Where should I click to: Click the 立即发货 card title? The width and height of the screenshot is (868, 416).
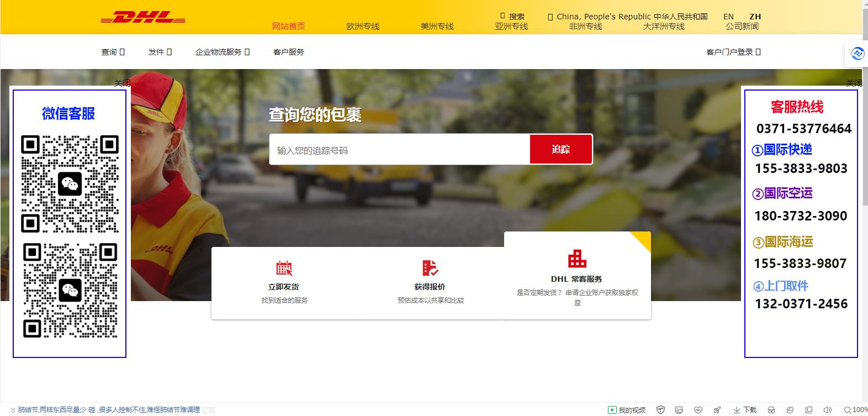point(283,287)
